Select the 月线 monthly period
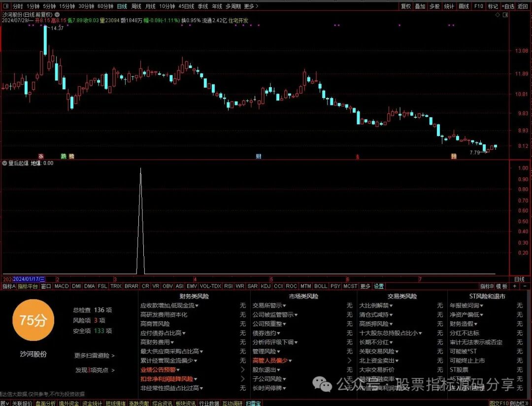The width and height of the screenshot is (532, 406). (150, 6)
